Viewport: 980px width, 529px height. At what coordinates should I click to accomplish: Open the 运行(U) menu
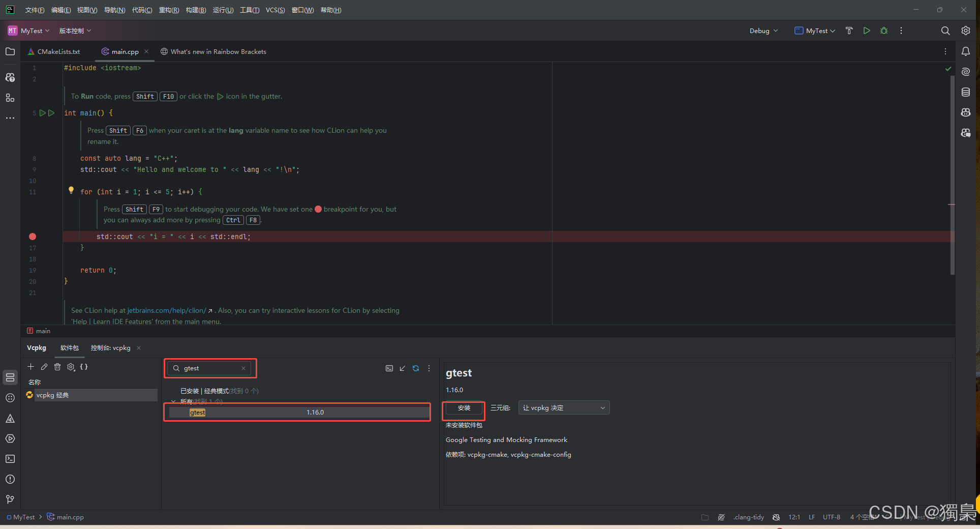(x=223, y=10)
